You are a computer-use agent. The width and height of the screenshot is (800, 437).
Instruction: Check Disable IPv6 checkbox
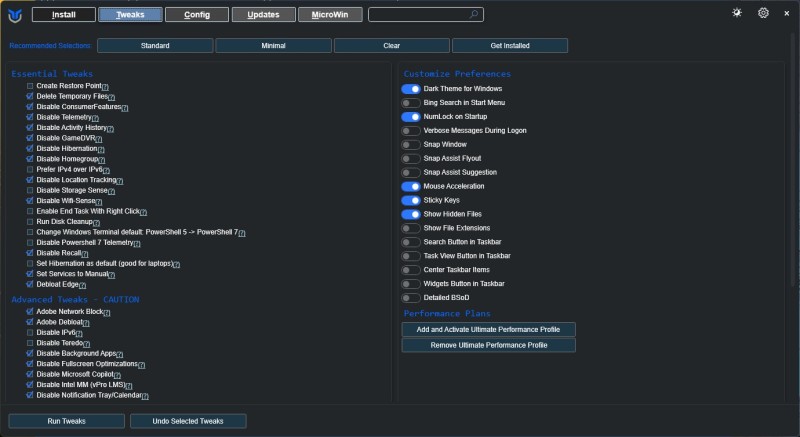(30, 332)
